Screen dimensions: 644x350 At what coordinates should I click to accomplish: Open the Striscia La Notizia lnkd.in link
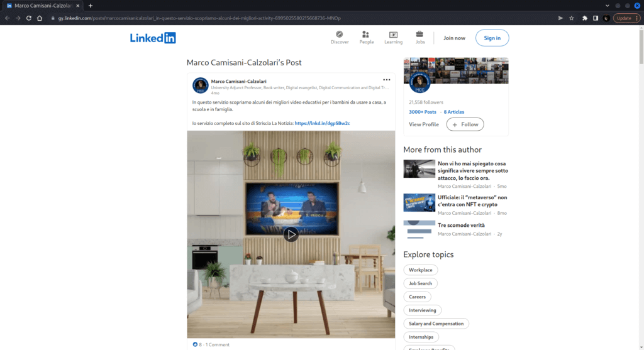322,123
